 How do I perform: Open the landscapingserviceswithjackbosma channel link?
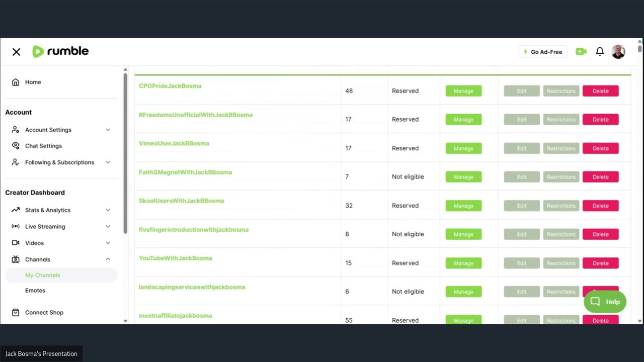[x=192, y=287]
